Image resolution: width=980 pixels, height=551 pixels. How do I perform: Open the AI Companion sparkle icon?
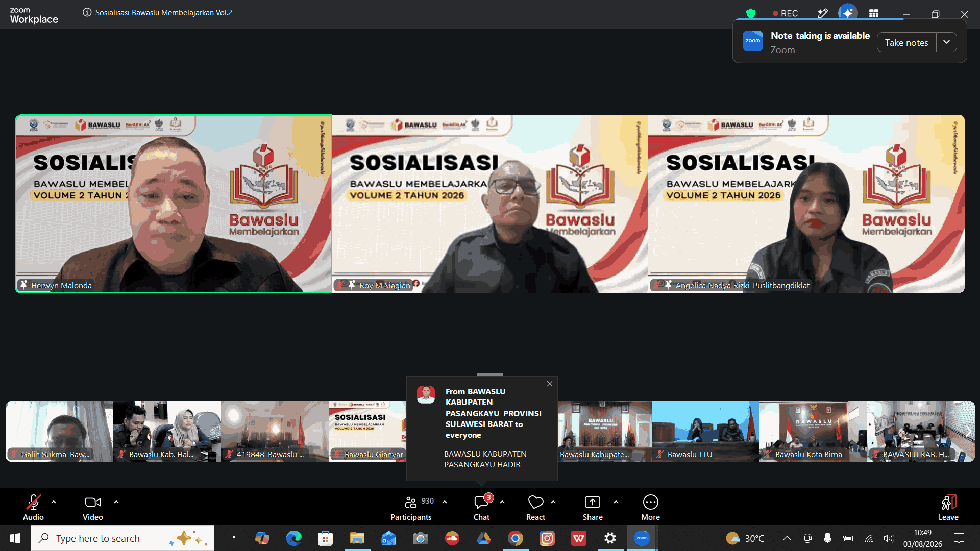pyautogui.click(x=848, y=13)
